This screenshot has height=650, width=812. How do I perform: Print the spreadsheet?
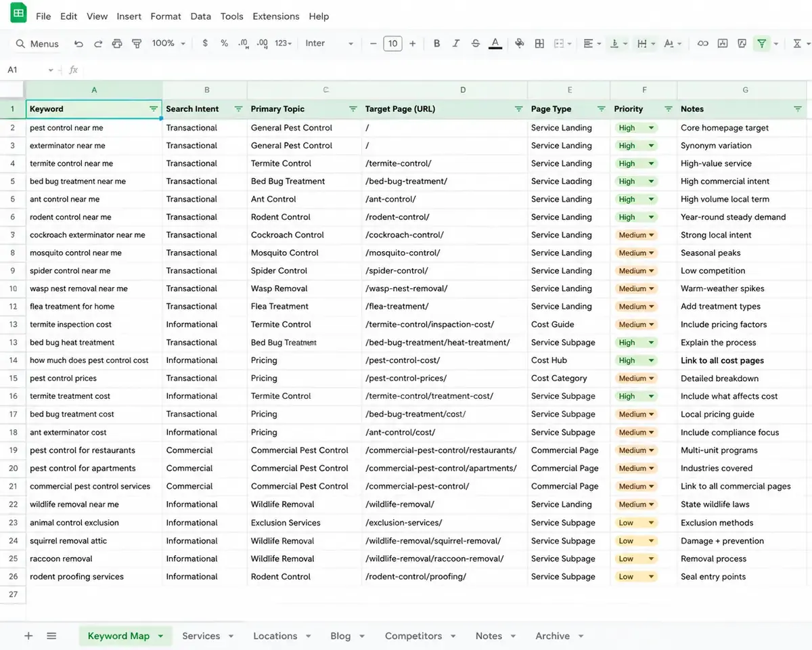(117, 44)
